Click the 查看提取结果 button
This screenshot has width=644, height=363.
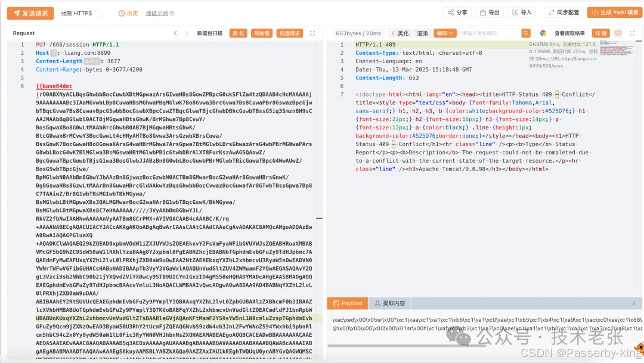point(569,33)
